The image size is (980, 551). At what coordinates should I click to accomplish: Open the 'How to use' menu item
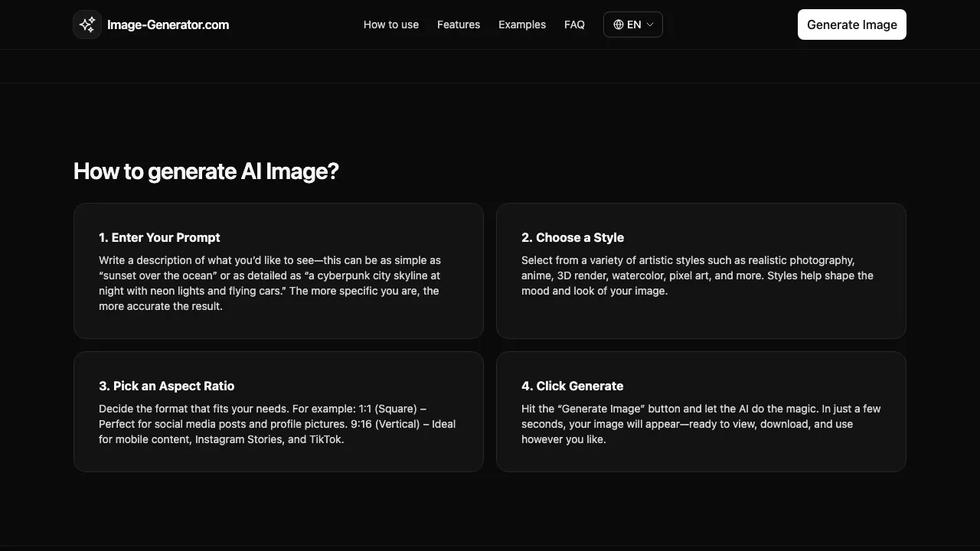coord(391,24)
